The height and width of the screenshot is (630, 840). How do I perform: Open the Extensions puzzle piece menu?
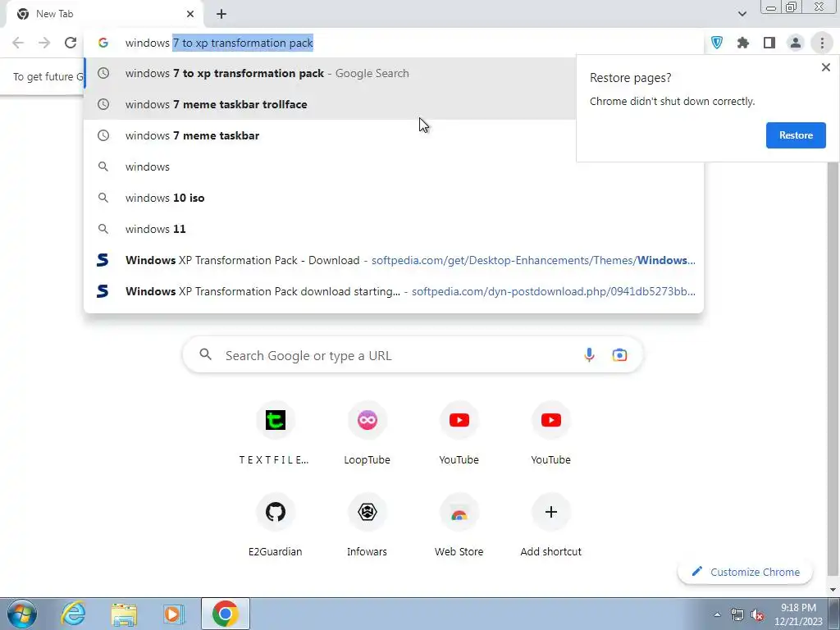tap(743, 43)
